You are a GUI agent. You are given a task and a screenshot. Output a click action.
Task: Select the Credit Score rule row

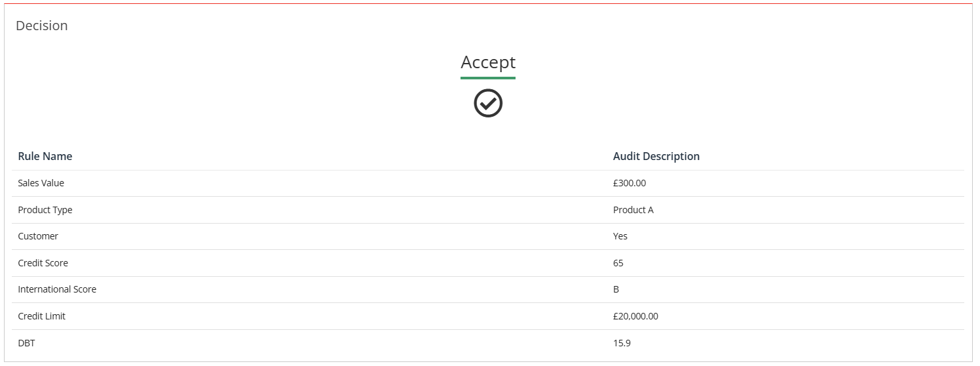(x=43, y=263)
